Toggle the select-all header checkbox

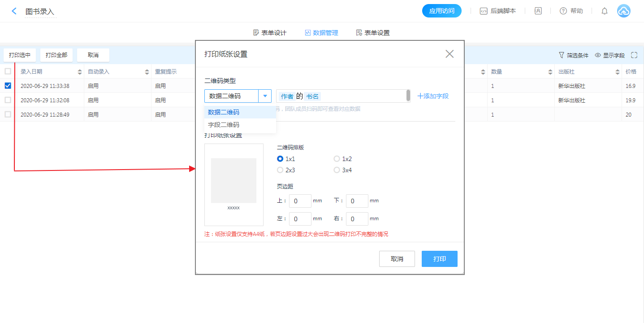pos(8,71)
